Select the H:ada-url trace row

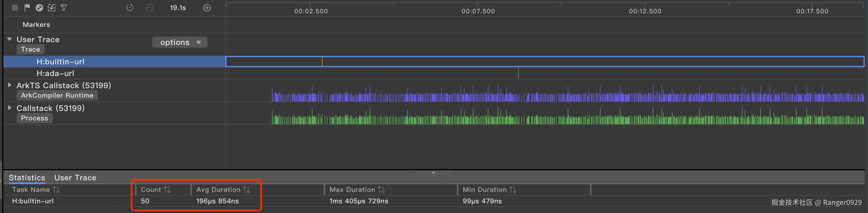tap(114, 73)
